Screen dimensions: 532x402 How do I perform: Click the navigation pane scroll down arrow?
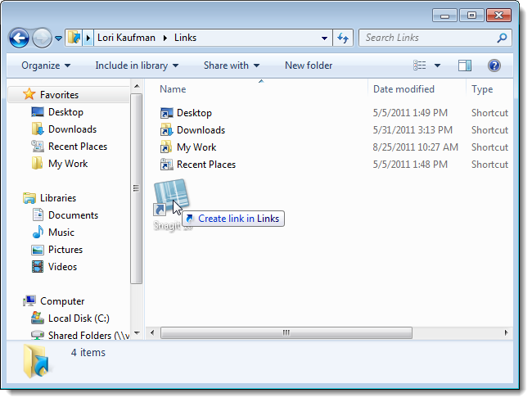click(x=137, y=333)
